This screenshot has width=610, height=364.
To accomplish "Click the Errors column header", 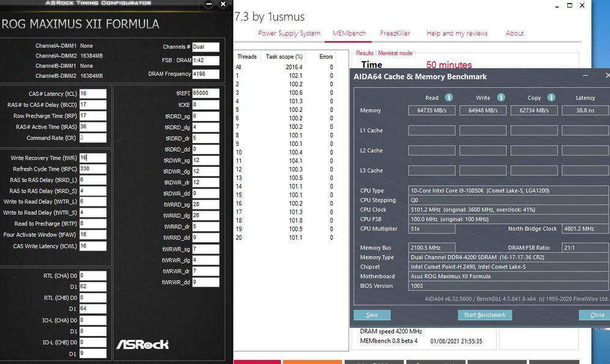I will [326, 57].
